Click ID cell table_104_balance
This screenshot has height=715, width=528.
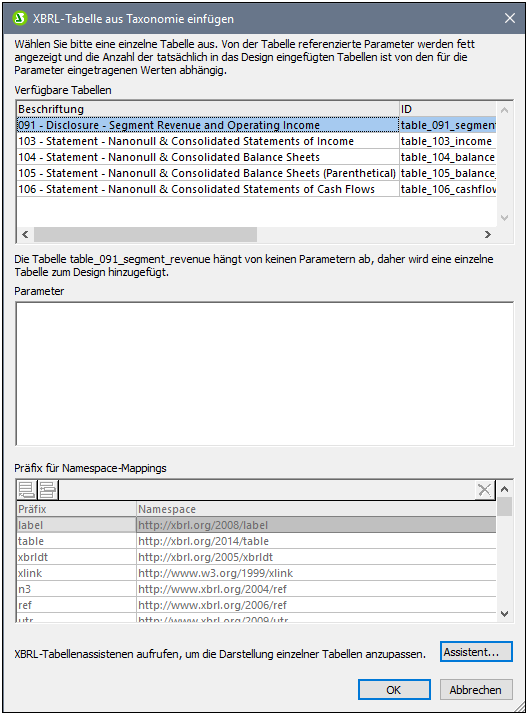click(448, 157)
